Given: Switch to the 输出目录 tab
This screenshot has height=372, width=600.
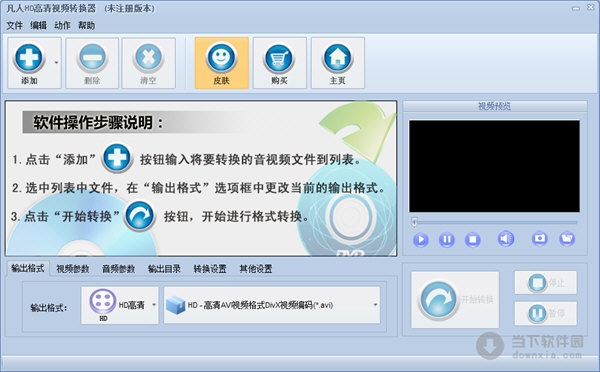Looking at the screenshot, I should [164, 269].
